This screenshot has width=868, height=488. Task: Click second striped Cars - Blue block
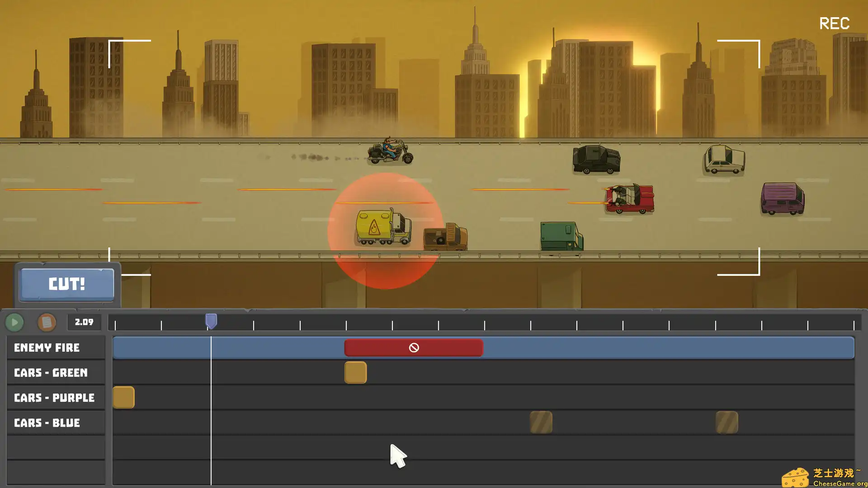[x=726, y=422]
